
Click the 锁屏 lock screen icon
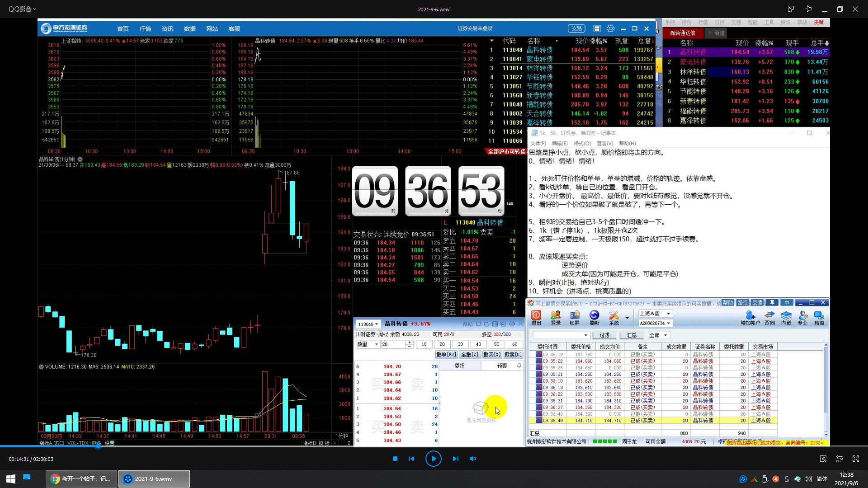(x=575, y=318)
